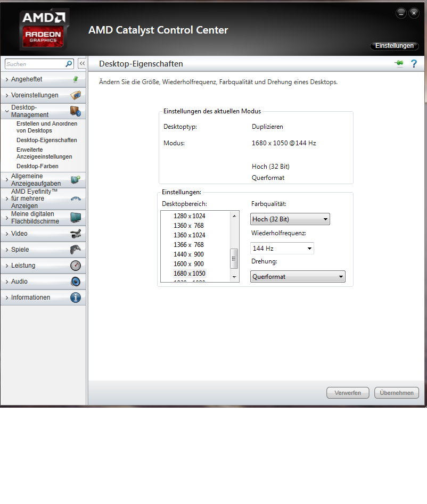Open the Farbqualität dropdown

point(290,219)
